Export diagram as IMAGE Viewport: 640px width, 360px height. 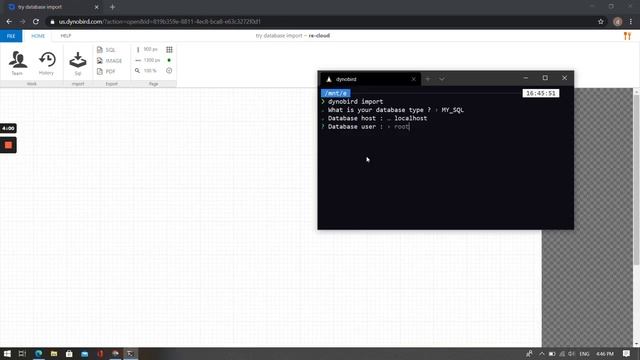tap(109, 60)
